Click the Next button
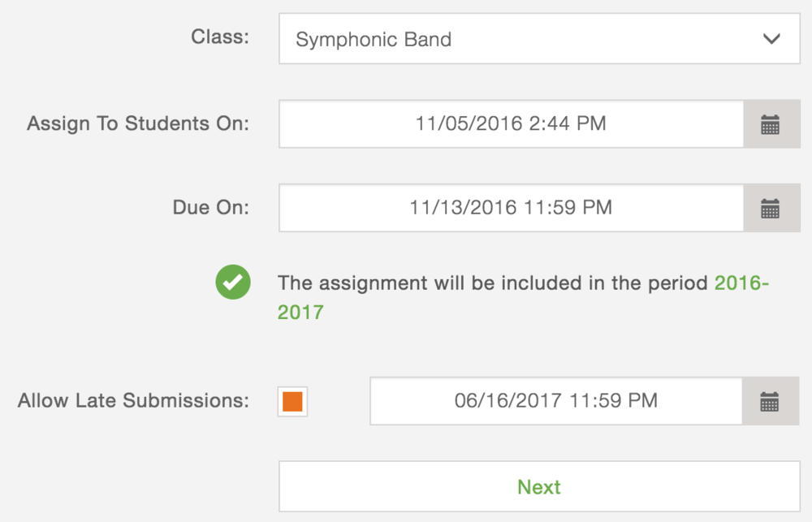 tap(540, 487)
